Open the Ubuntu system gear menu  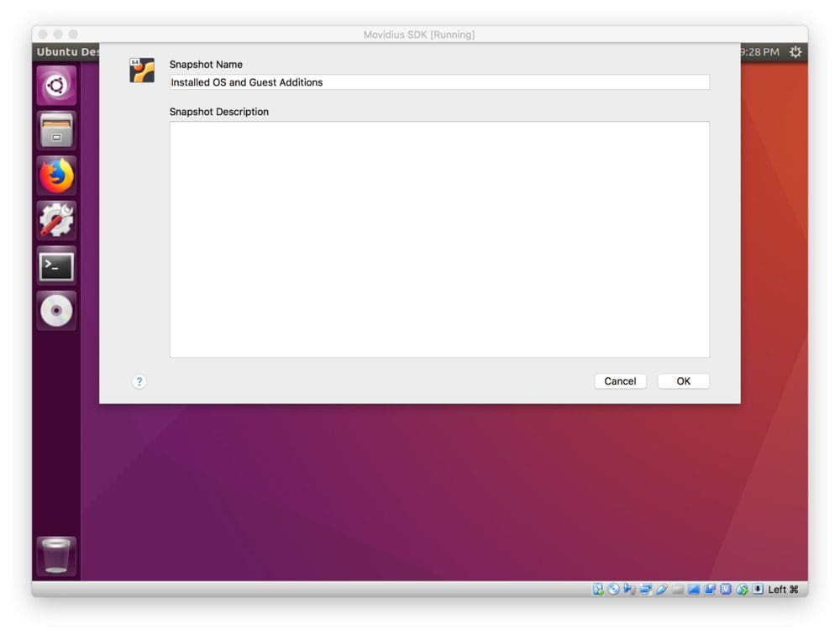click(x=795, y=52)
